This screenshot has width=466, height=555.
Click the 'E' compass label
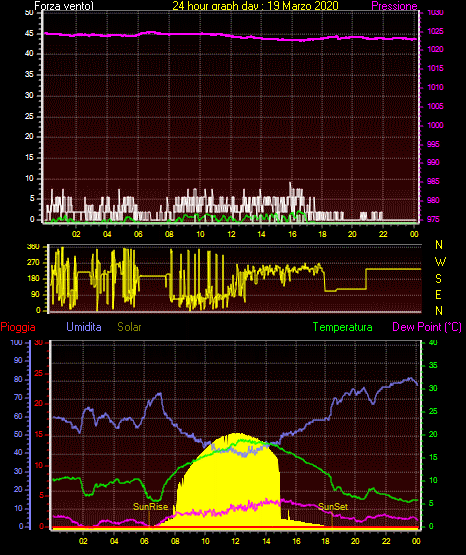pyautogui.click(x=438, y=295)
